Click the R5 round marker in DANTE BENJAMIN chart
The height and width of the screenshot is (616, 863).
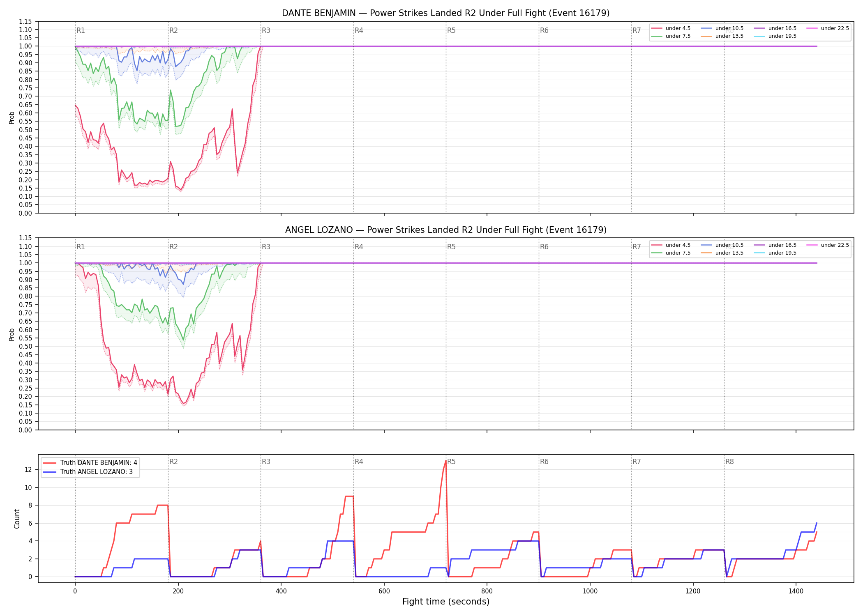point(451,30)
